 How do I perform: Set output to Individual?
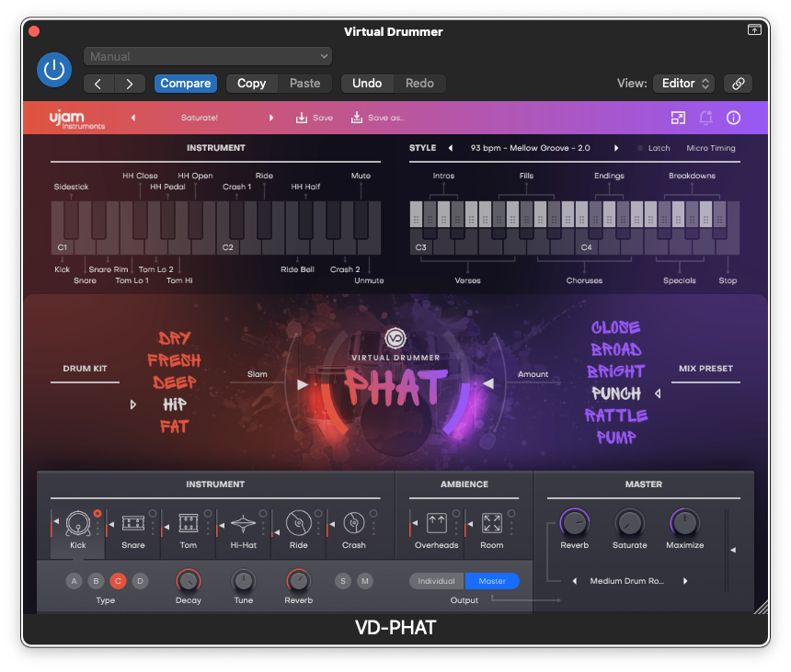[x=437, y=581]
